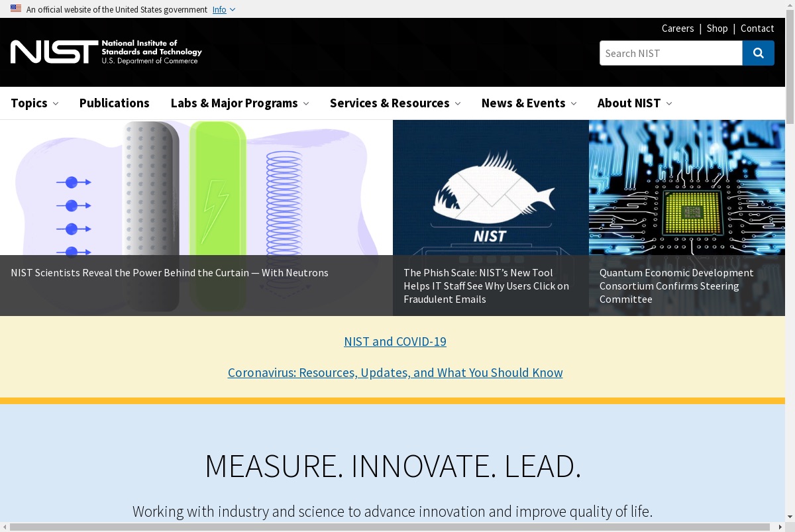Click headline about NIST Scientists and Neutrons

170,272
